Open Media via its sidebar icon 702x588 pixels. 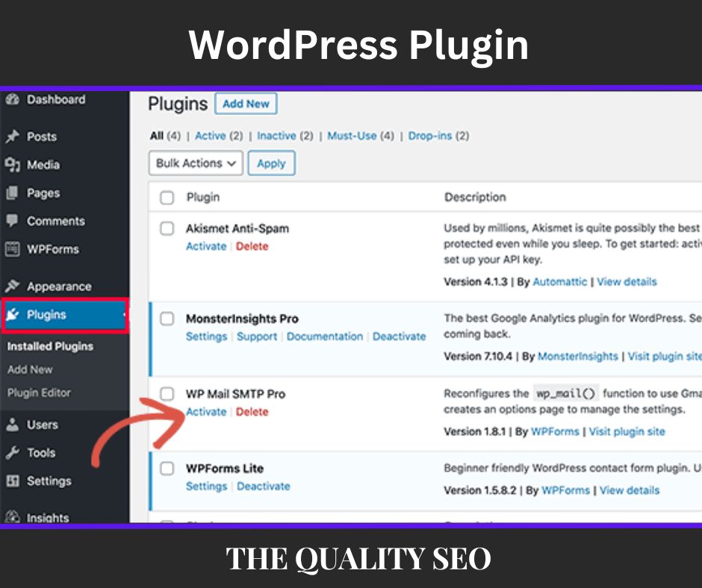click(x=12, y=165)
